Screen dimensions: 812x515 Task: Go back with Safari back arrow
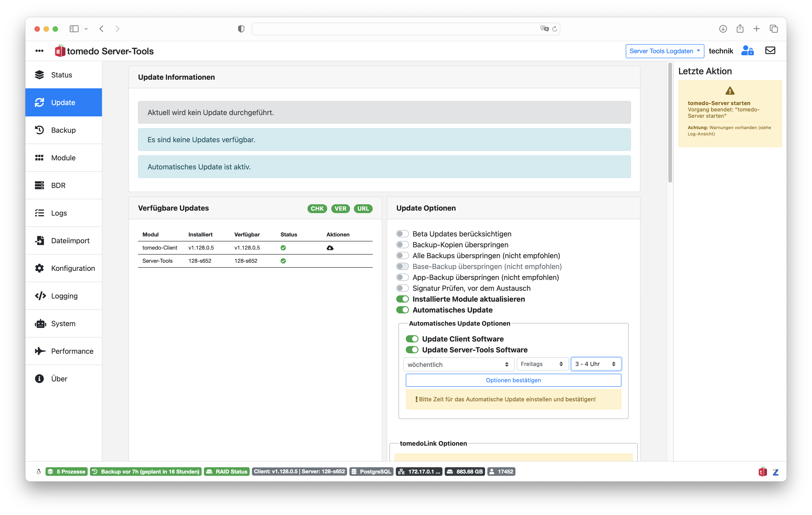point(101,29)
